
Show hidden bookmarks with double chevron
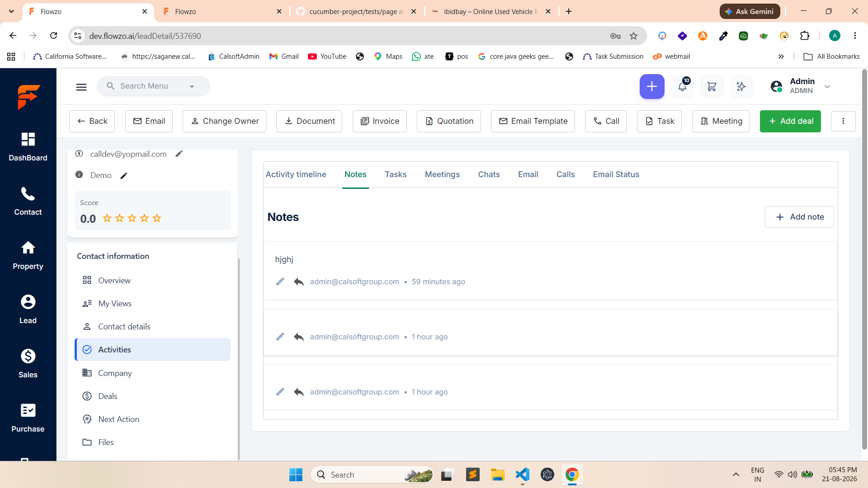781,56
